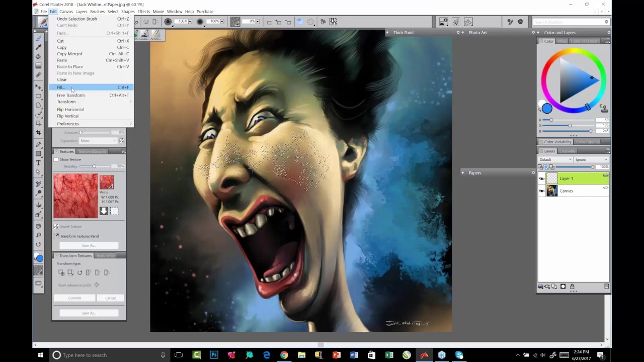This screenshot has width=644, height=362.
Task: Open the Brush Selector preview icon
Action: coord(42,22)
